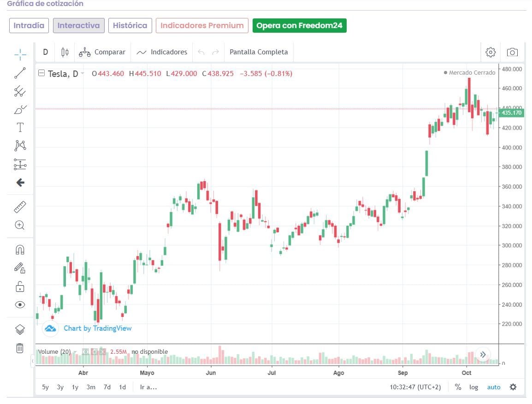This screenshot has height=404, width=532.
Task: Collapse the Tesla legend with minus box
Action: coord(41,73)
